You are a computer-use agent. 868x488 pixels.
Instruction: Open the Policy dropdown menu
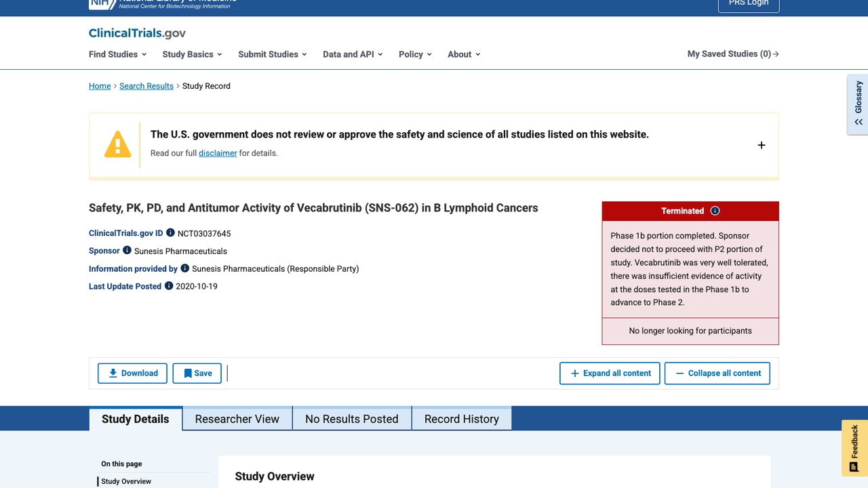click(x=415, y=54)
